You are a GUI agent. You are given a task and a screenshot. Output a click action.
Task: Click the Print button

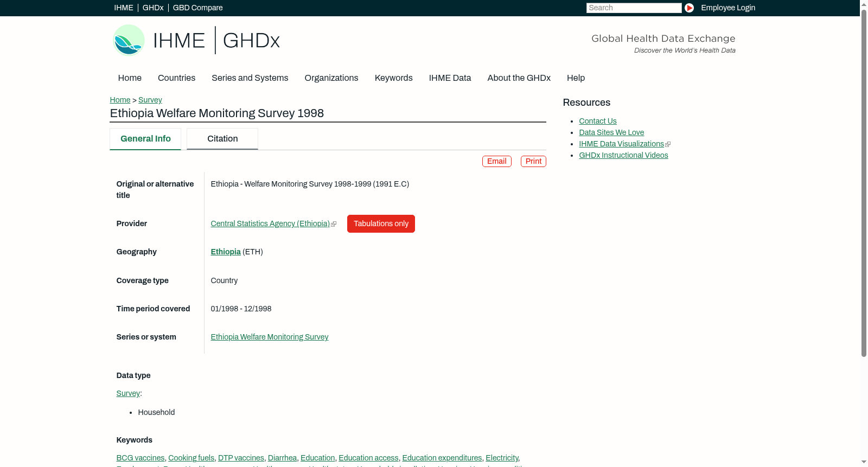click(533, 161)
